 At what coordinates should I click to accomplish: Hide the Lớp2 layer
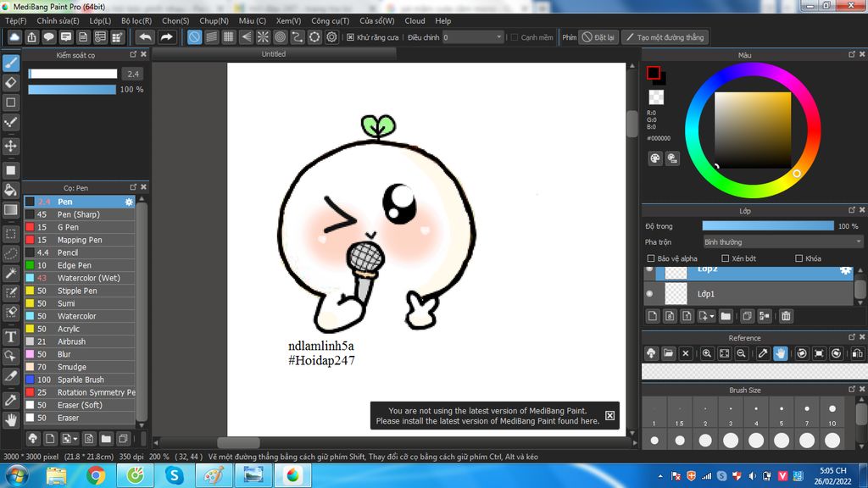[649, 269]
